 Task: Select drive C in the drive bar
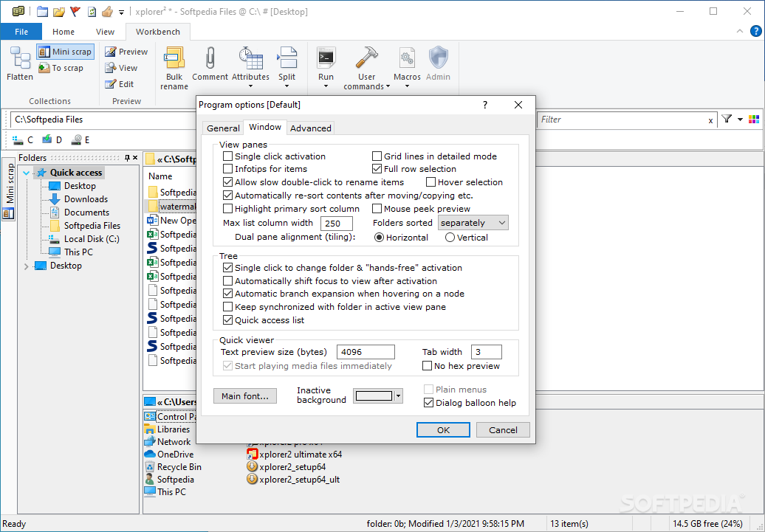(x=23, y=140)
